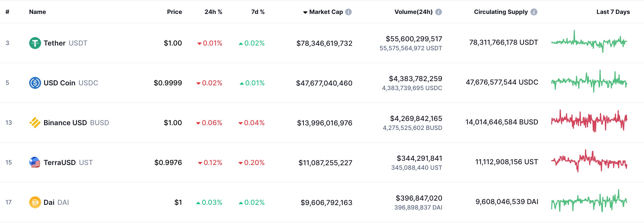This screenshot has height=223, width=644.
Task: Click Tether market cap $78,346,619,732
Action: click(324, 43)
